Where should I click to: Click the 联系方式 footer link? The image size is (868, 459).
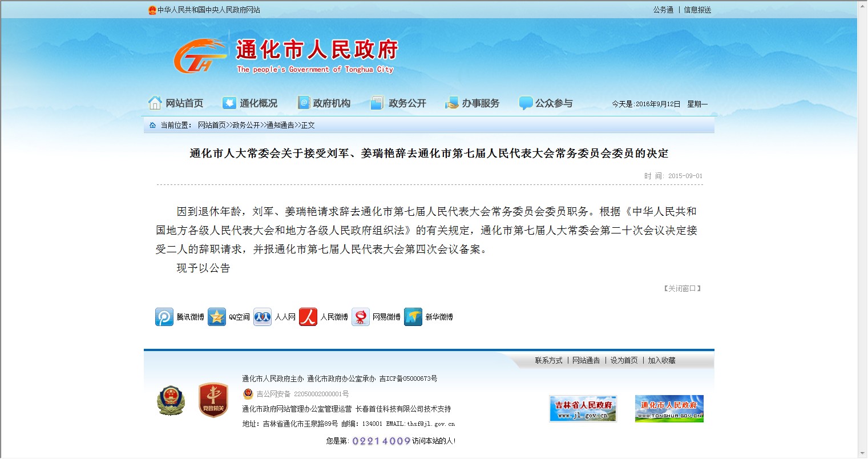pos(548,361)
